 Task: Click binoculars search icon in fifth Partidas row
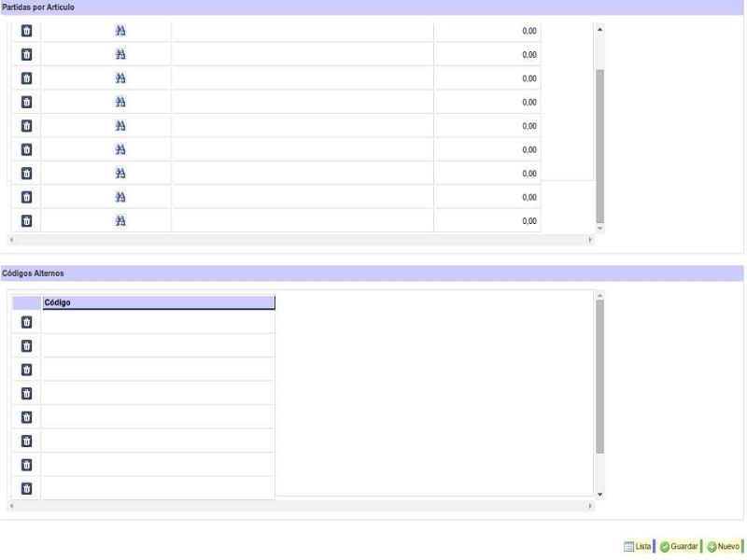pyautogui.click(x=120, y=126)
